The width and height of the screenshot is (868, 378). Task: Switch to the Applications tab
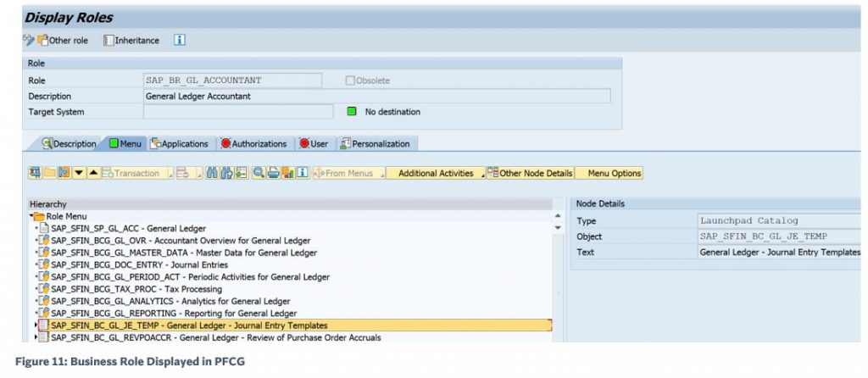(180, 144)
